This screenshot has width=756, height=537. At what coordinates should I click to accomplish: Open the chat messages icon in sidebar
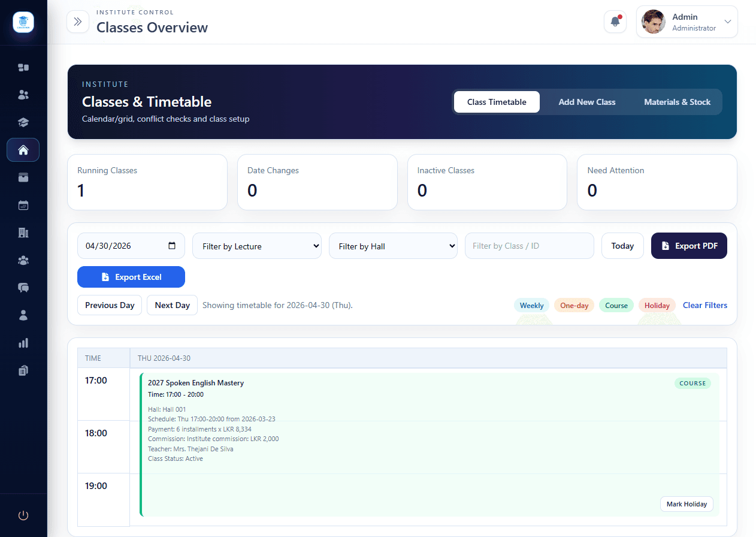23,288
